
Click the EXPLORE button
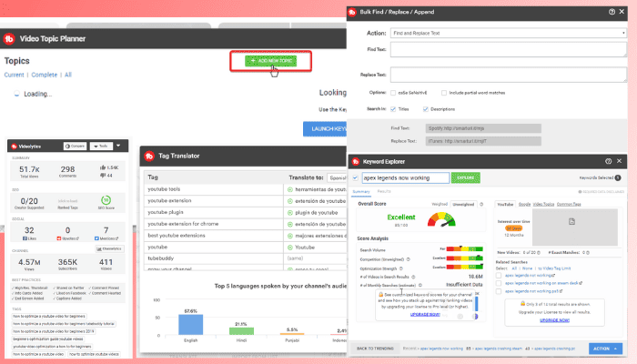[x=466, y=177]
